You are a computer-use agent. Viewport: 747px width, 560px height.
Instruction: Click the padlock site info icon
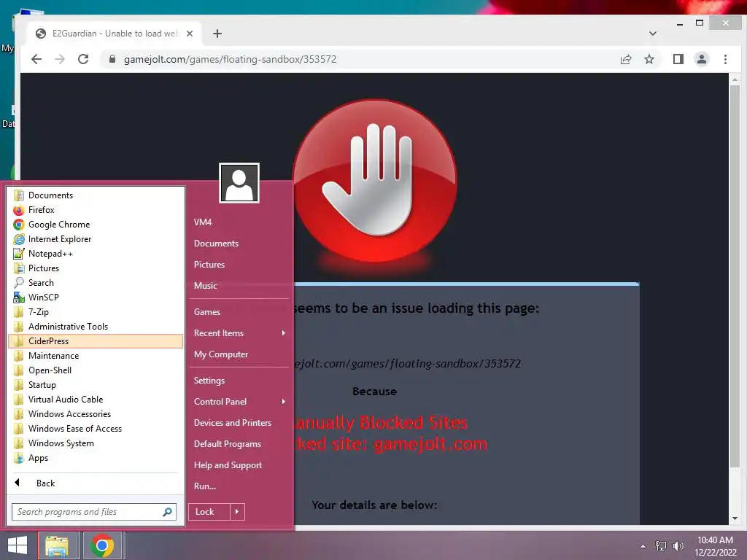click(x=112, y=59)
